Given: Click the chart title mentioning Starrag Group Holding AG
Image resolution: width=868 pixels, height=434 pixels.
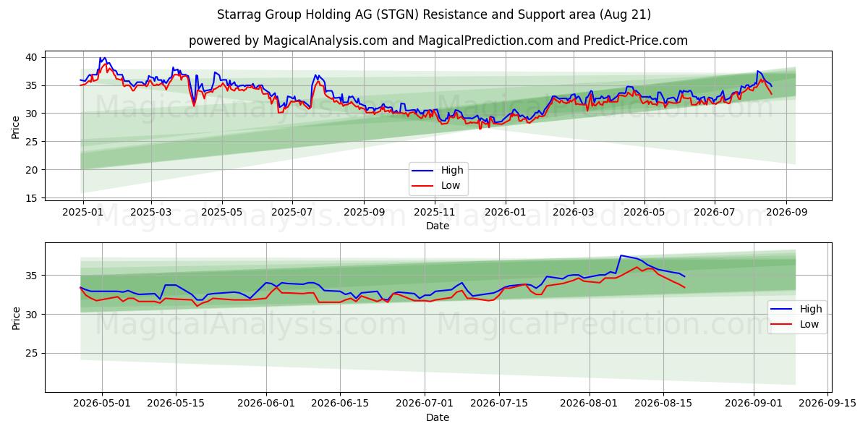Looking at the screenshot, I should (433, 14).
